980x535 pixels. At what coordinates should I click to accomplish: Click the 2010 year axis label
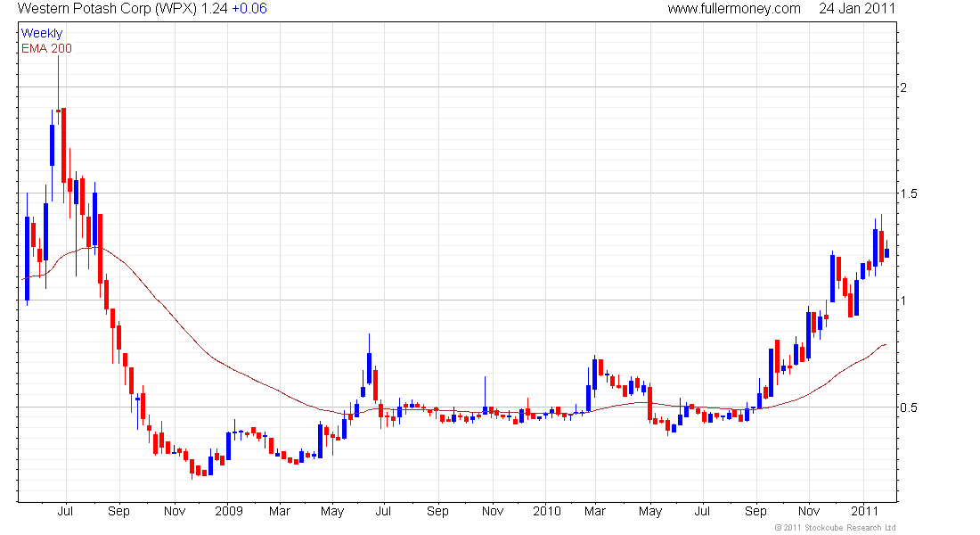(x=547, y=511)
